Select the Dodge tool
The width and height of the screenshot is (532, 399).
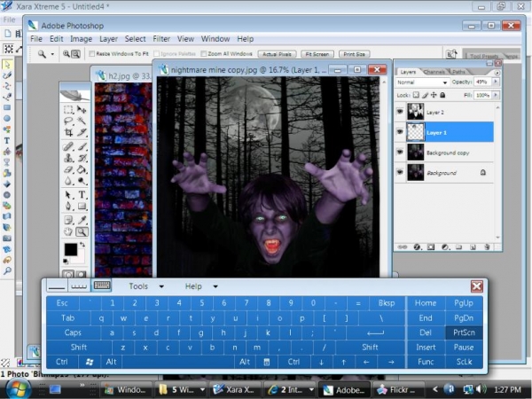click(x=82, y=181)
